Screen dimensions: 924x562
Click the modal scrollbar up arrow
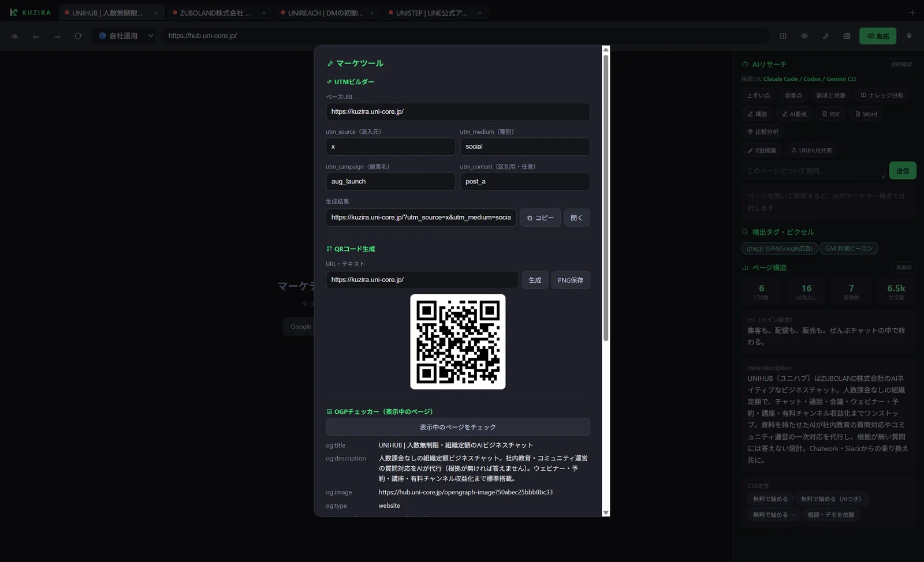pyautogui.click(x=606, y=50)
